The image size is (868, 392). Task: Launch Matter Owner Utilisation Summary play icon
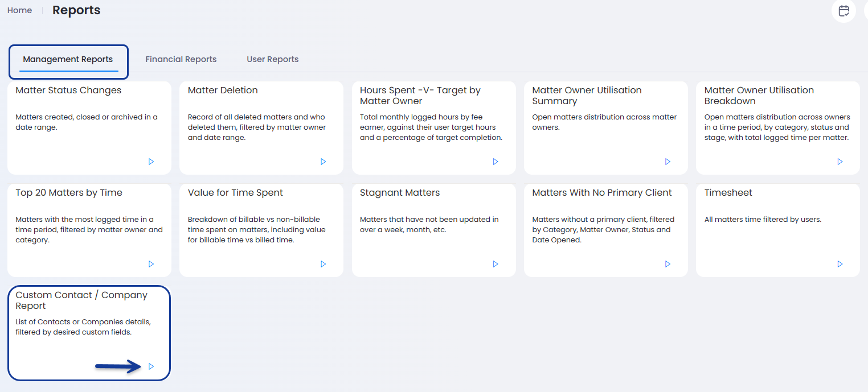pyautogui.click(x=668, y=162)
